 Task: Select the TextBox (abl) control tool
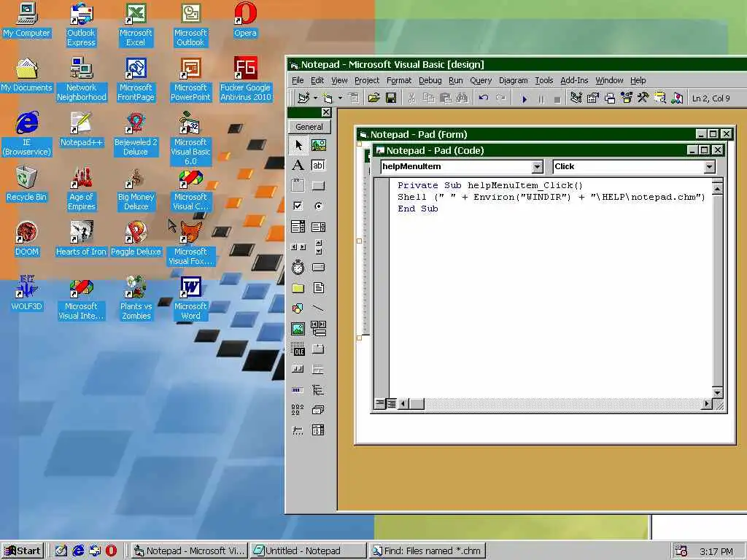coord(318,166)
